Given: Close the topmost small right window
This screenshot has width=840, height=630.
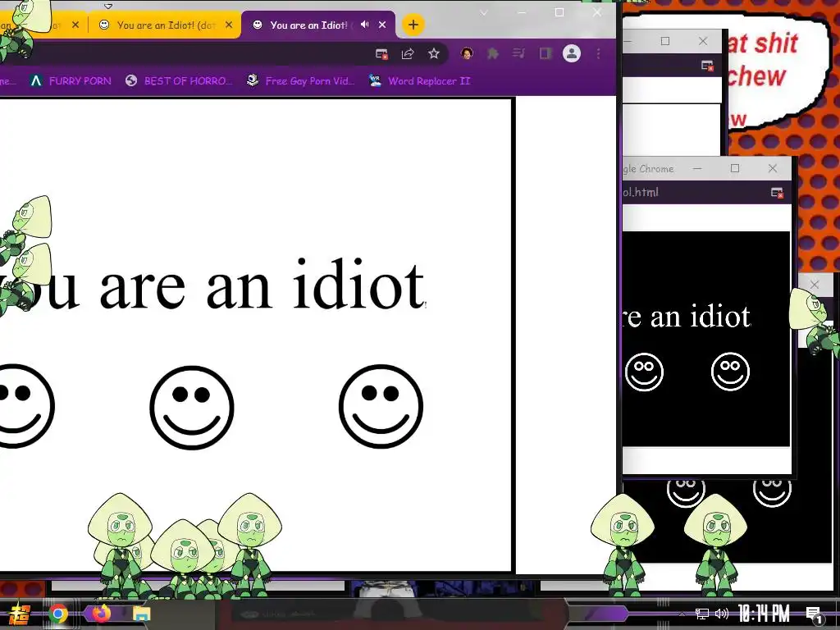Looking at the screenshot, I should point(703,41).
